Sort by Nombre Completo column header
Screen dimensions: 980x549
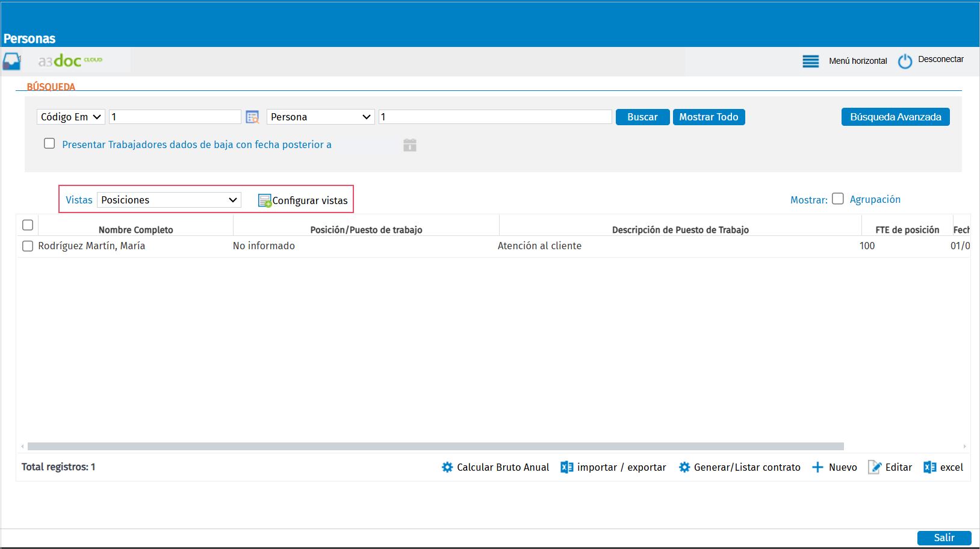(x=136, y=230)
